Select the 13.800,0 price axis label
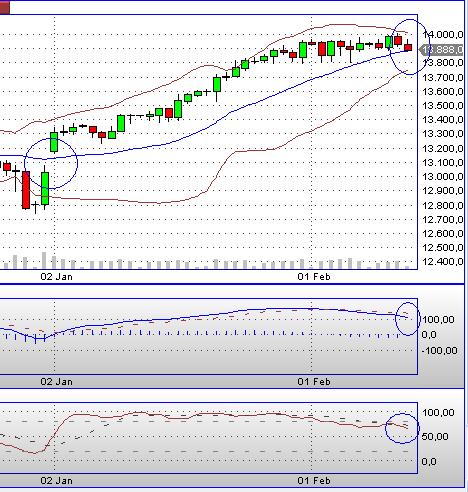 443,63
